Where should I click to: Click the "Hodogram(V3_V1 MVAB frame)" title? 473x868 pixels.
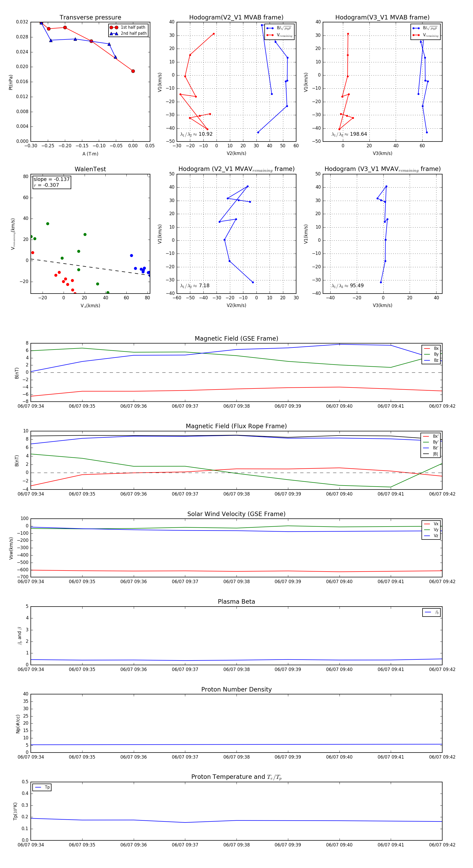point(382,18)
